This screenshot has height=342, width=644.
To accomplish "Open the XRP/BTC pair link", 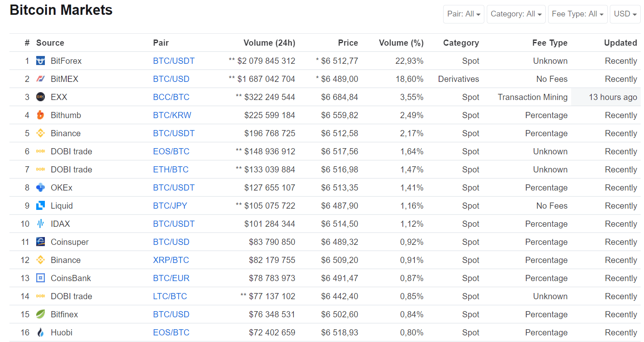I will (171, 260).
